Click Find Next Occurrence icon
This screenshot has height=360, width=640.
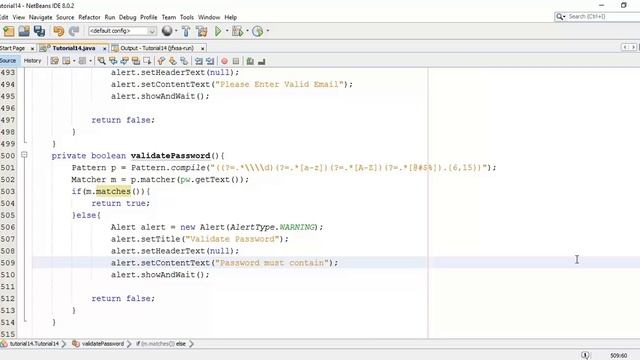point(124,61)
